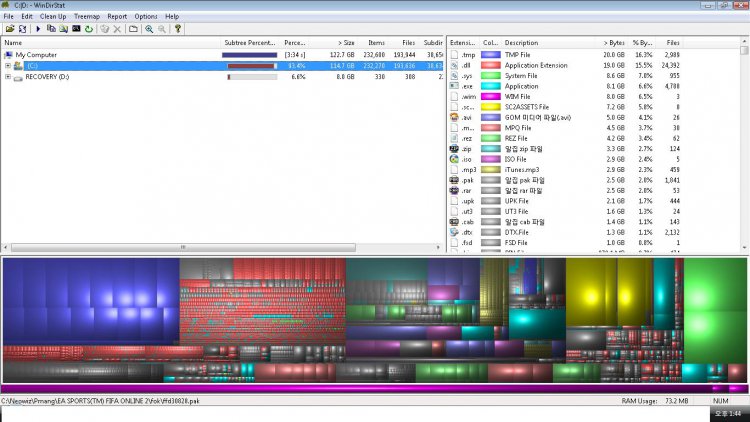The width and height of the screenshot is (750, 422).
Task: Click the Explorer Here toolbar icon
Action: coord(63,29)
